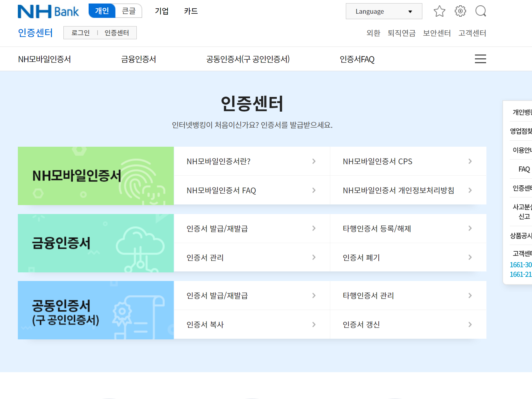532x399 pixels.
Task: Click the NH Bank logo
Action: pyautogui.click(x=48, y=11)
